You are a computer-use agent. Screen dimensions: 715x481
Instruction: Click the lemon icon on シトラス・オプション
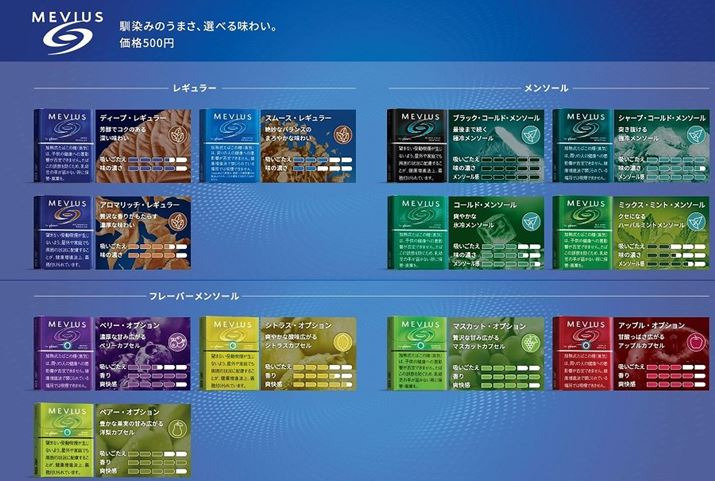tap(342, 342)
